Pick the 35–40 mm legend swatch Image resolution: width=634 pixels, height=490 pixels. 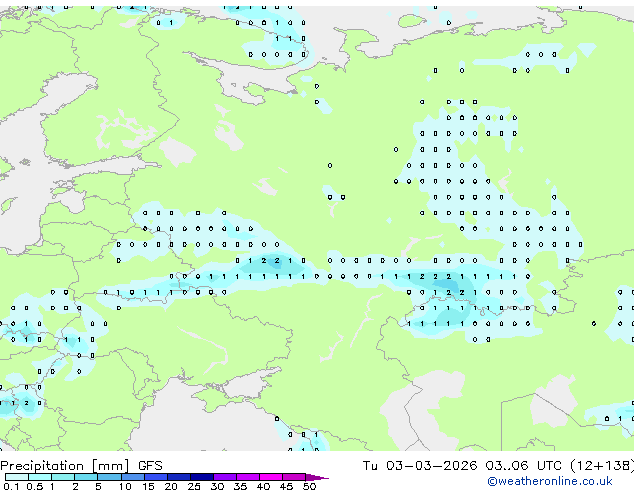[248, 477]
